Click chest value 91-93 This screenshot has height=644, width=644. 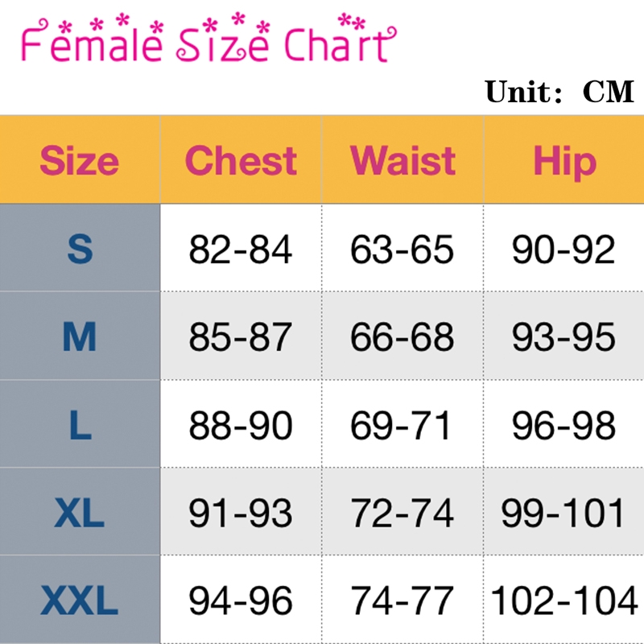(x=241, y=513)
